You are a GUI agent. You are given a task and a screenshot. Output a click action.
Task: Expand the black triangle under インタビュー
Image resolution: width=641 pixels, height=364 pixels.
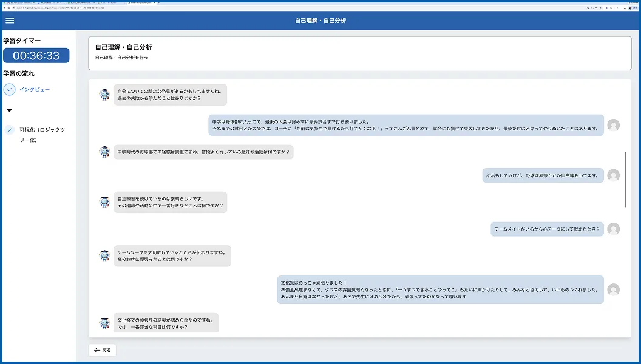pos(9,110)
